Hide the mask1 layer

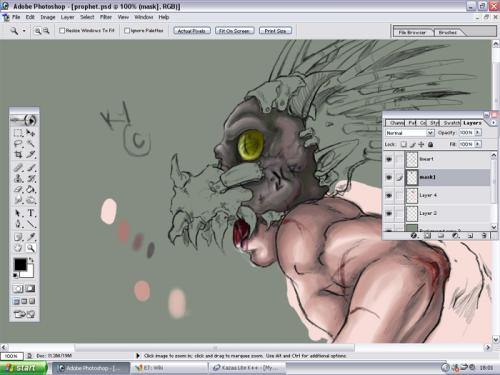pos(389,177)
